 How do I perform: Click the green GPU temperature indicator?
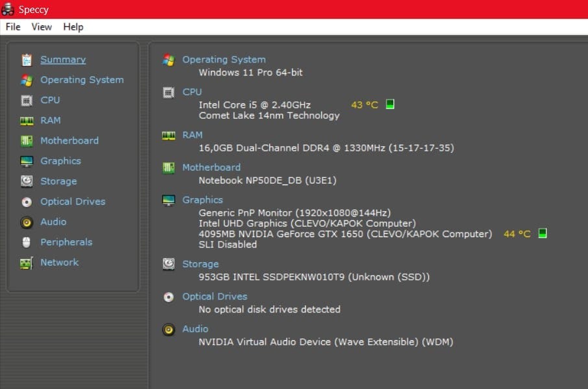pos(543,233)
